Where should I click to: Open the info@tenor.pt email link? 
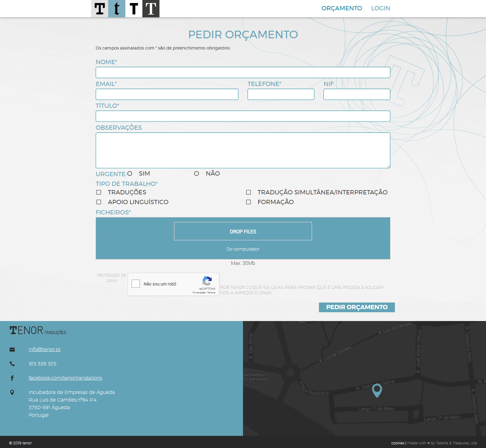[44, 349]
